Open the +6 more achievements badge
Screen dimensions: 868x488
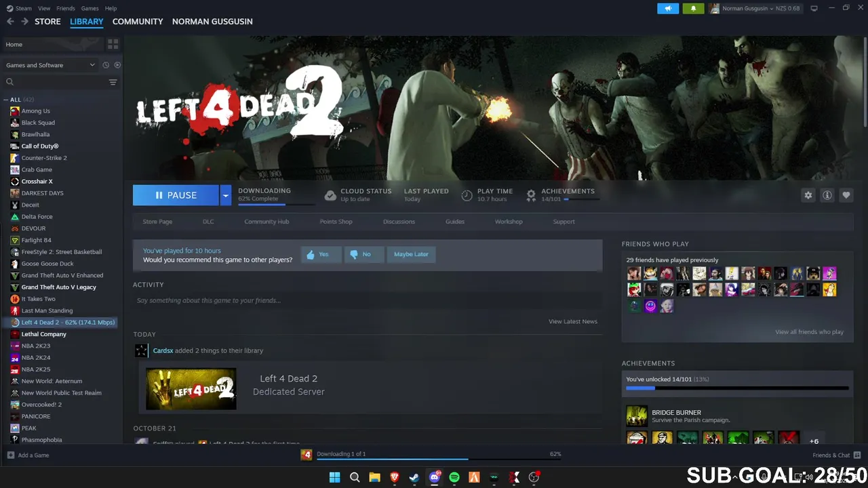[814, 441]
